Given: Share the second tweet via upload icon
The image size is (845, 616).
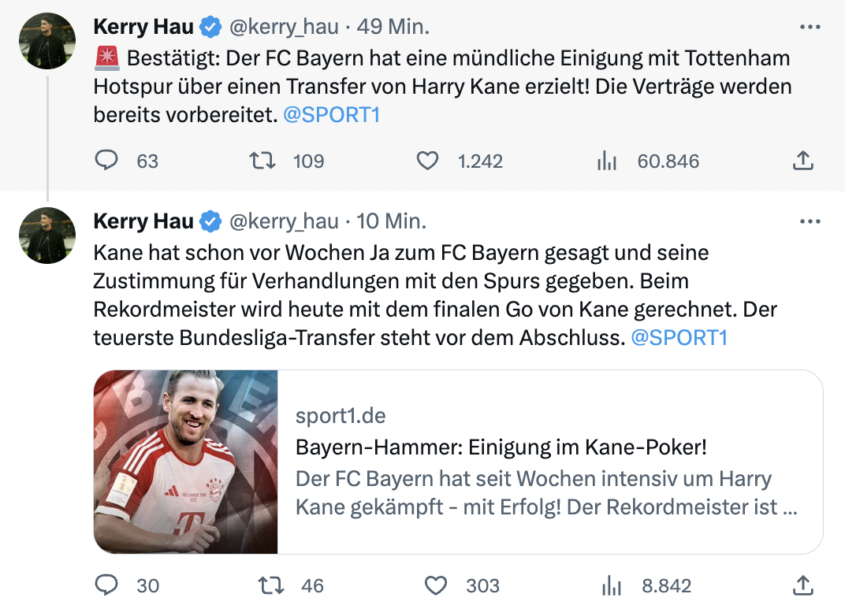Looking at the screenshot, I should point(802,585).
